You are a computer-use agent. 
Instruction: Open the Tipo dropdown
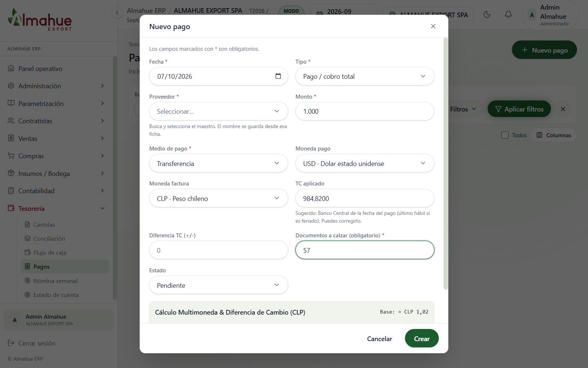(365, 76)
